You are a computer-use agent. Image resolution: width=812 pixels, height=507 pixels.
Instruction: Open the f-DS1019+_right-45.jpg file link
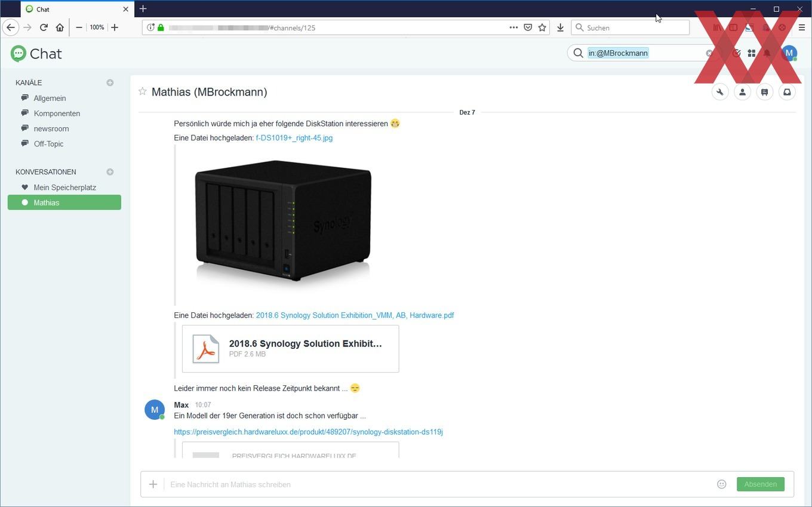coord(294,138)
